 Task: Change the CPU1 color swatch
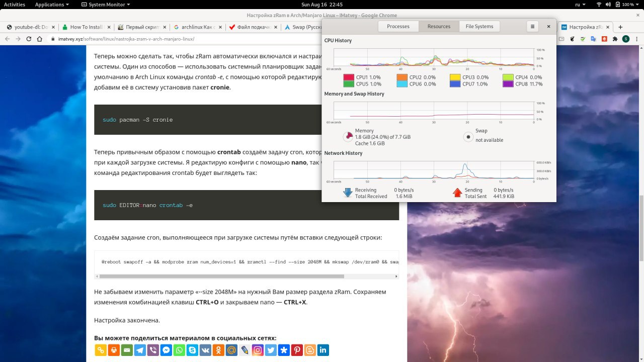click(x=349, y=77)
